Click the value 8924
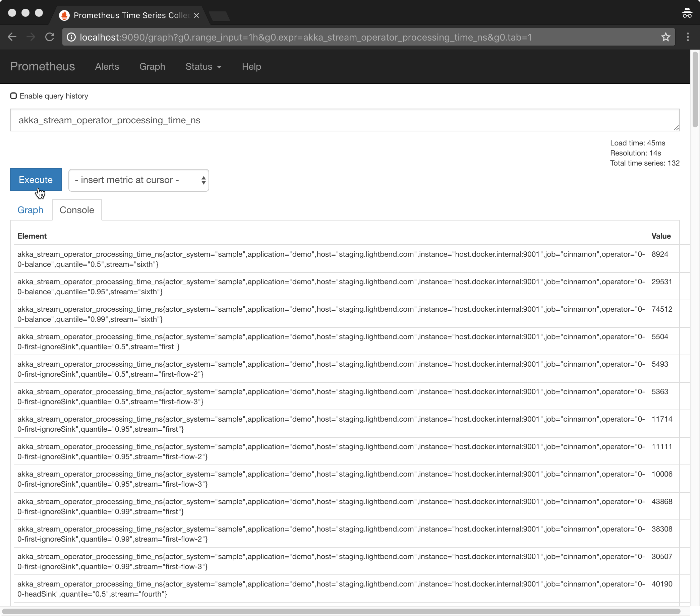700x616 pixels. point(659,254)
